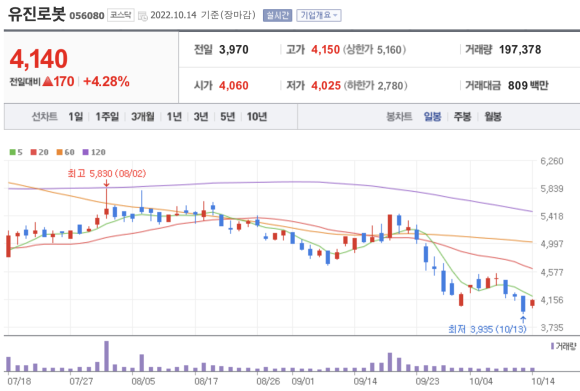Switch chart to 1년 period

pyautogui.click(x=174, y=117)
